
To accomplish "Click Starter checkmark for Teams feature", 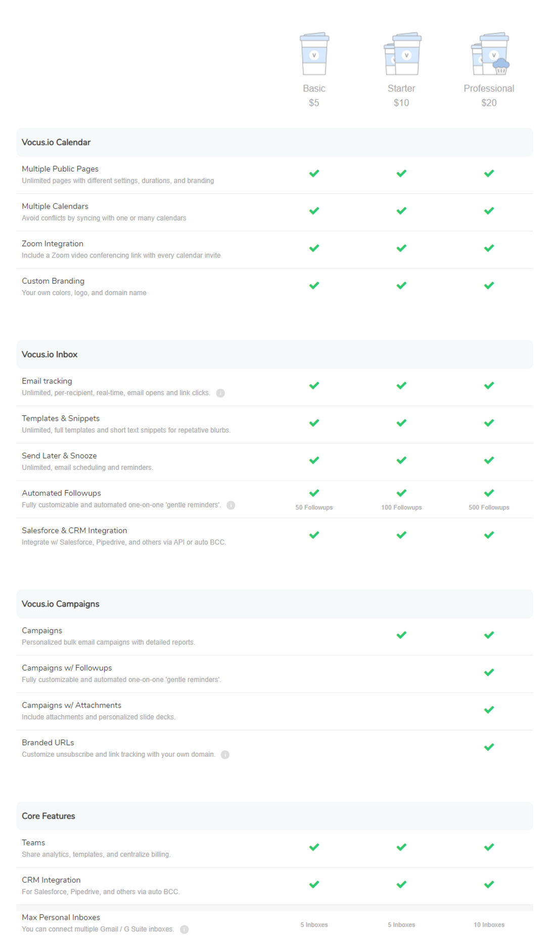I will (401, 847).
